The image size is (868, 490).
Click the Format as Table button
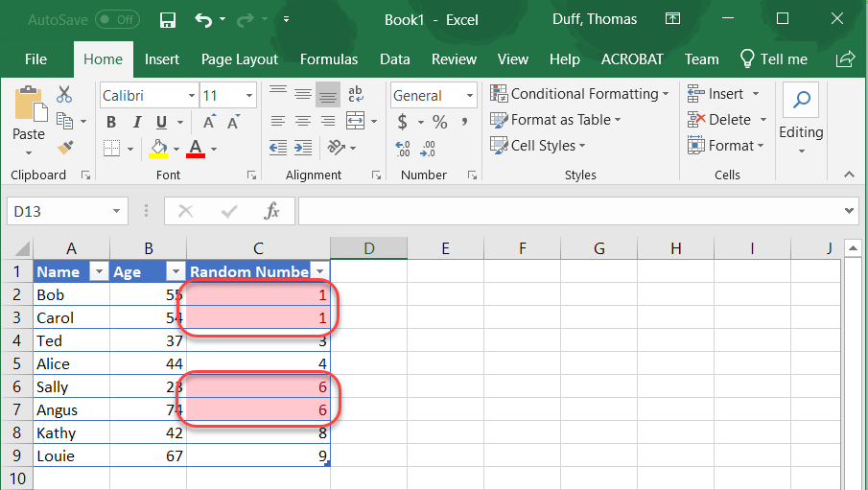555,120
